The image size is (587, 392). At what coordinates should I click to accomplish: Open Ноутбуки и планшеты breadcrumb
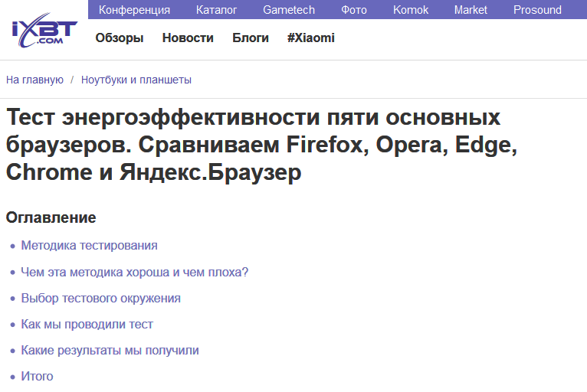click(x=136, y=80)
